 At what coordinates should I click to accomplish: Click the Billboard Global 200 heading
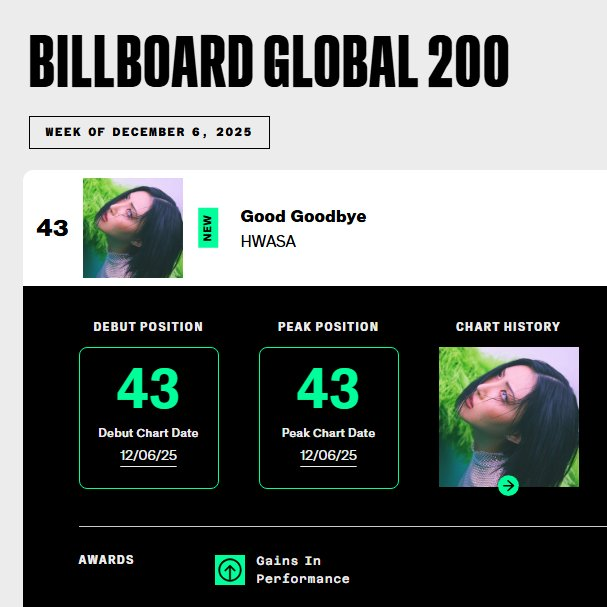[269, 62]
